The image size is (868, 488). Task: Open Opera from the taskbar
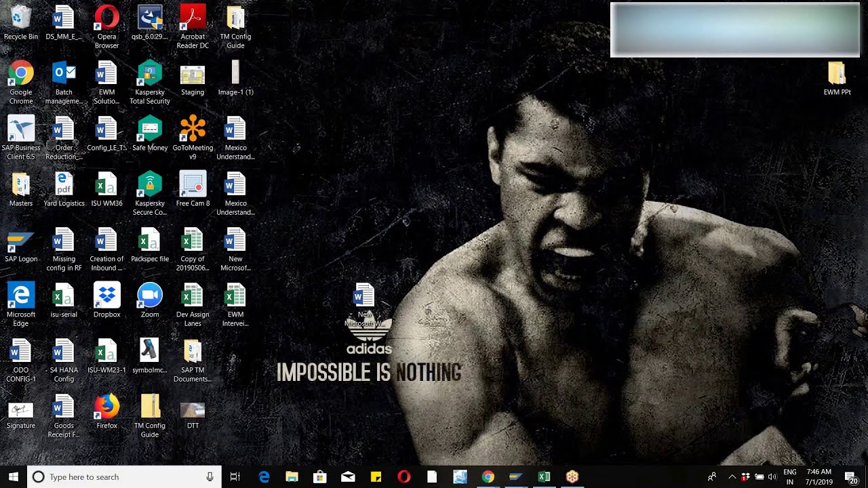[404, 477]
